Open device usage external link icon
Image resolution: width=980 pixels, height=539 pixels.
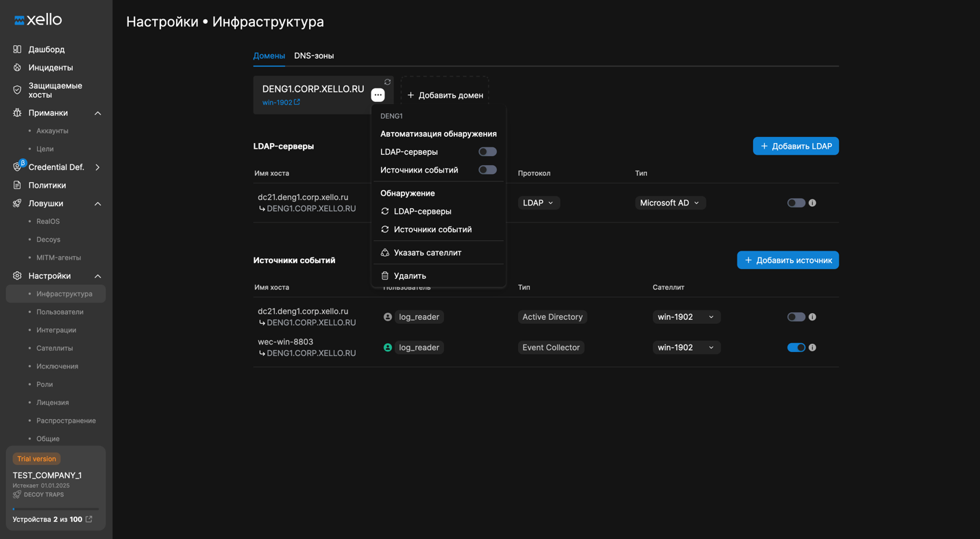click(89, 519)
